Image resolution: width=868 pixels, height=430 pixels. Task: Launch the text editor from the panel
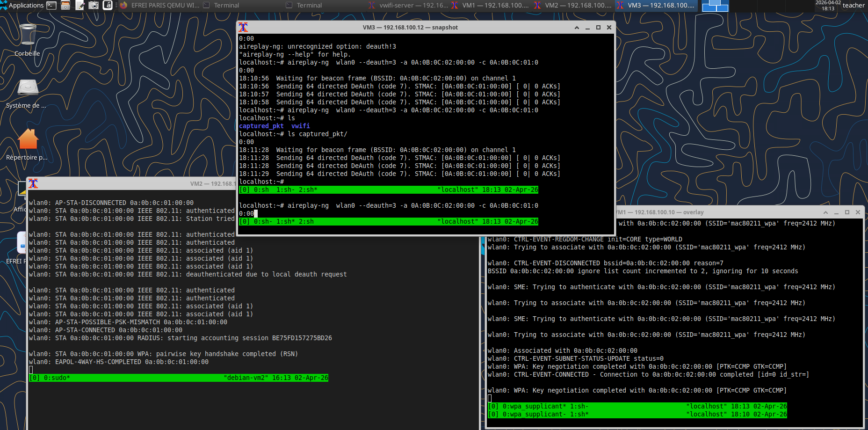click(x=80, y=5)
